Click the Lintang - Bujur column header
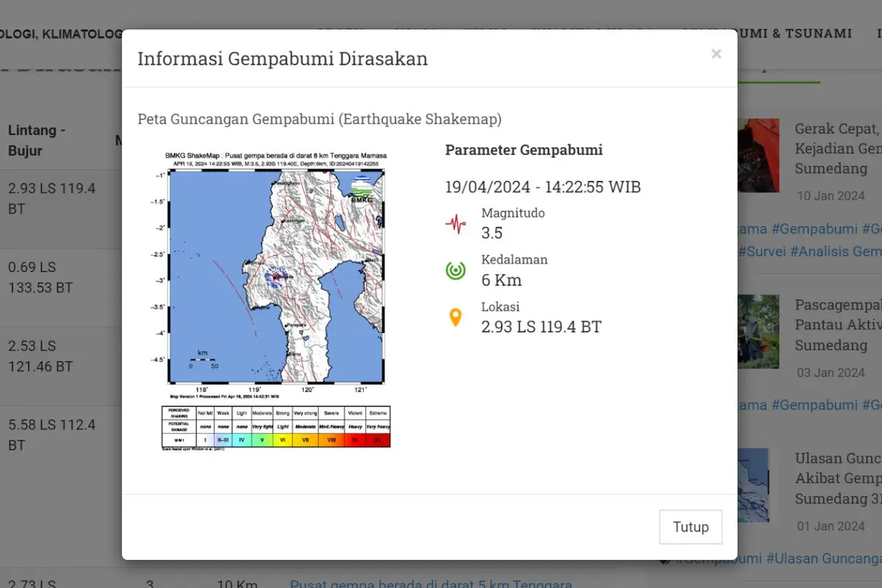 point(37,140)
